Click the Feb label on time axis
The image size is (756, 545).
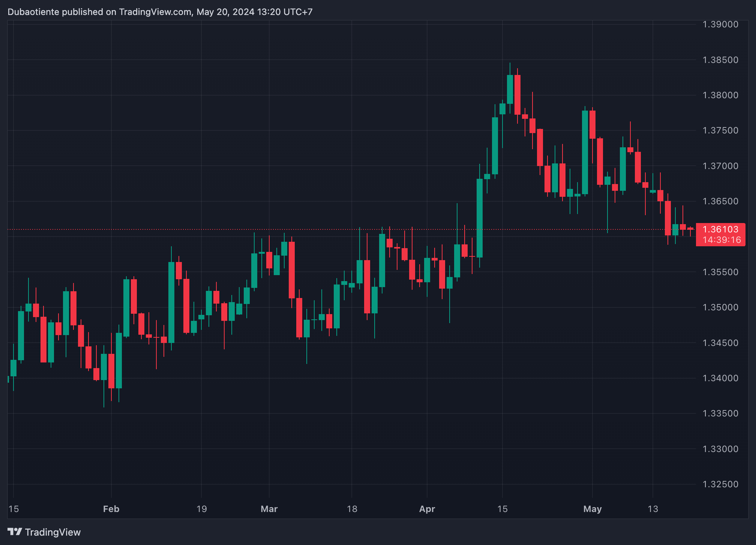(111, 509)
